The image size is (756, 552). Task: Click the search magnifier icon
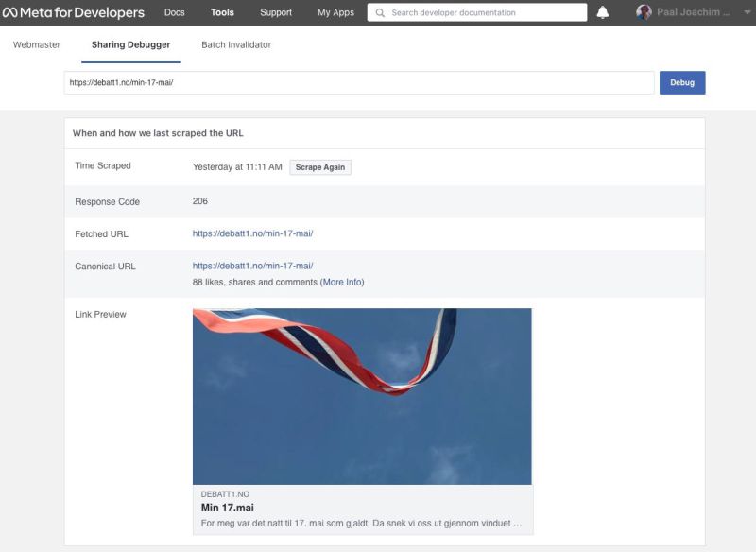[380, 13]
